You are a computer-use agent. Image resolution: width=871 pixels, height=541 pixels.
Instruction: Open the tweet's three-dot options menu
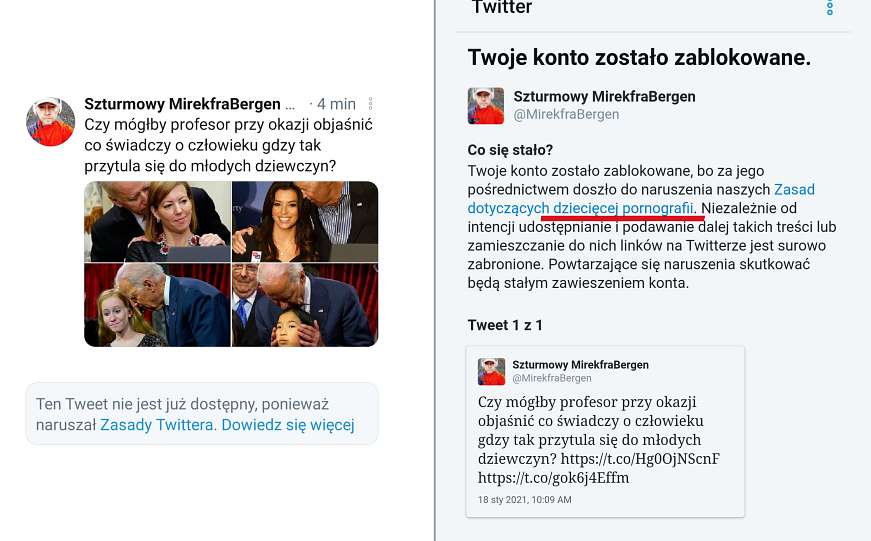(x=371, y=104)
